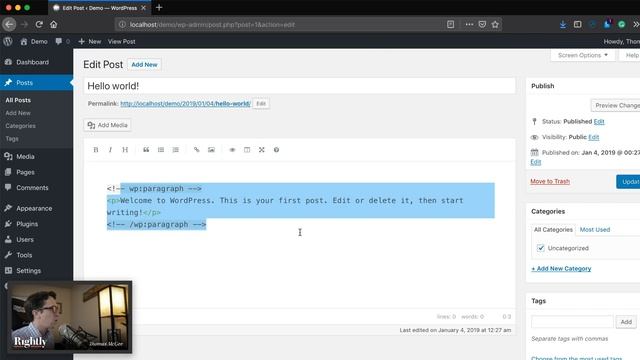Image resolution: width=640 pixels, height=360 pixels.
Task: Go back in browser
Action: [x=9, y=24]
